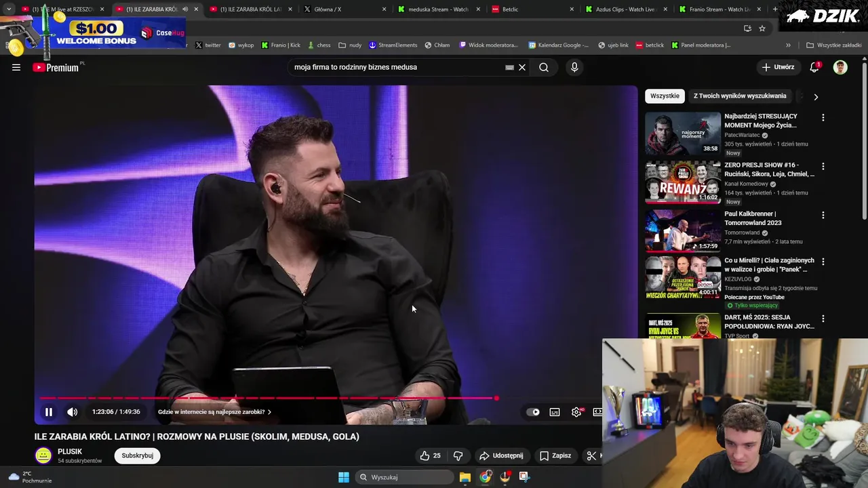Open the PLUSIK channel avatar

click(43, 455)
